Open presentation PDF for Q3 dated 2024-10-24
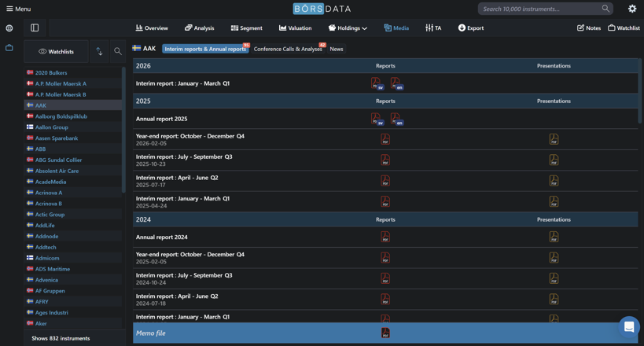Image resolution: width=644 pixels, height=346 pixels. (x=554, y=278)
